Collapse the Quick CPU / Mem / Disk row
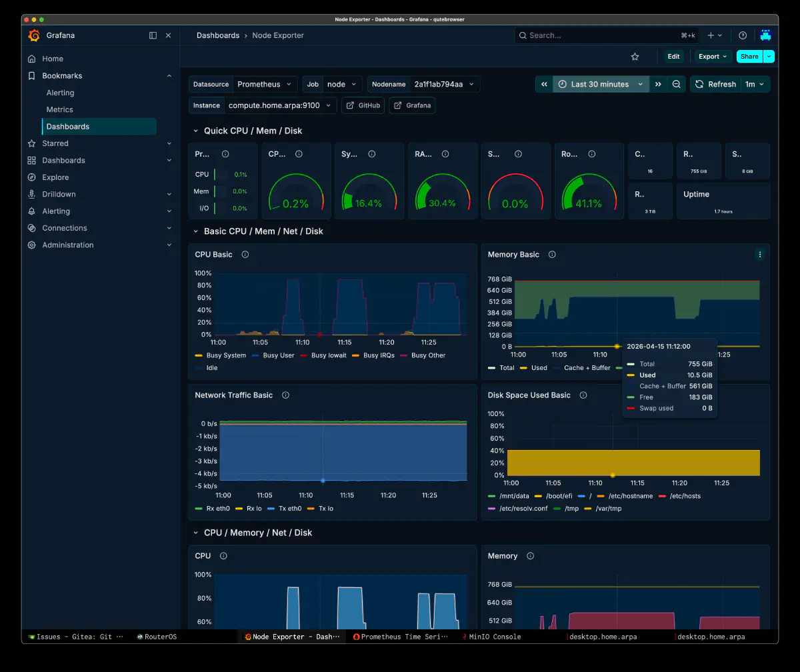Screen dimensions: 800x672 pyautogui.click(x=195, y=131)
